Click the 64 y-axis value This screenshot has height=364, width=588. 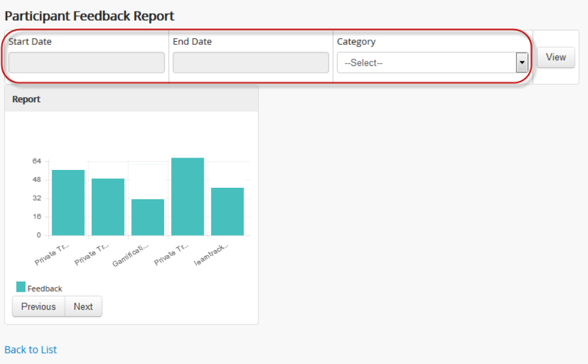point(37,161)
